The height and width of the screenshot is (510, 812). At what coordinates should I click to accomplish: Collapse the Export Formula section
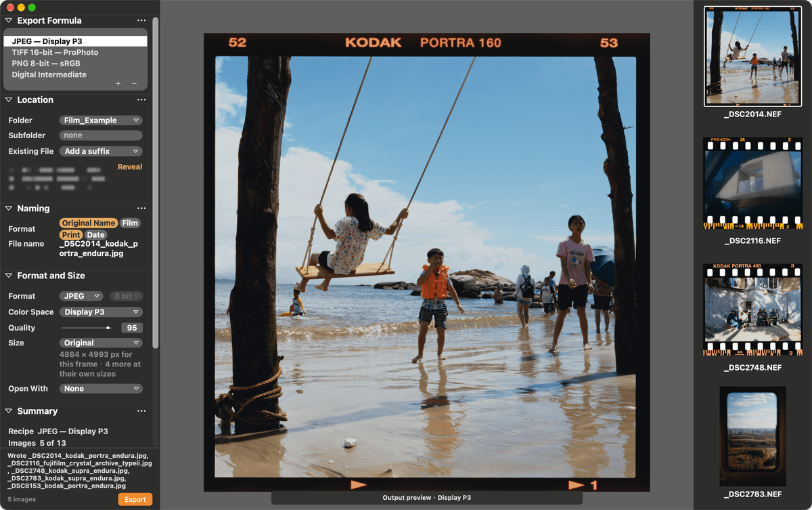[x=9, y=20]
